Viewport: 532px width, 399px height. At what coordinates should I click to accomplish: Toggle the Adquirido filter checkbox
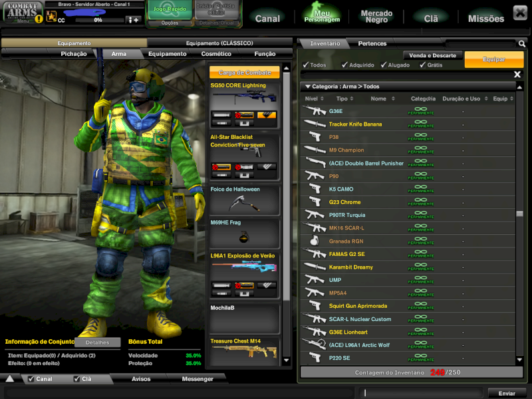pyautogui.click(x=344, y=65)
